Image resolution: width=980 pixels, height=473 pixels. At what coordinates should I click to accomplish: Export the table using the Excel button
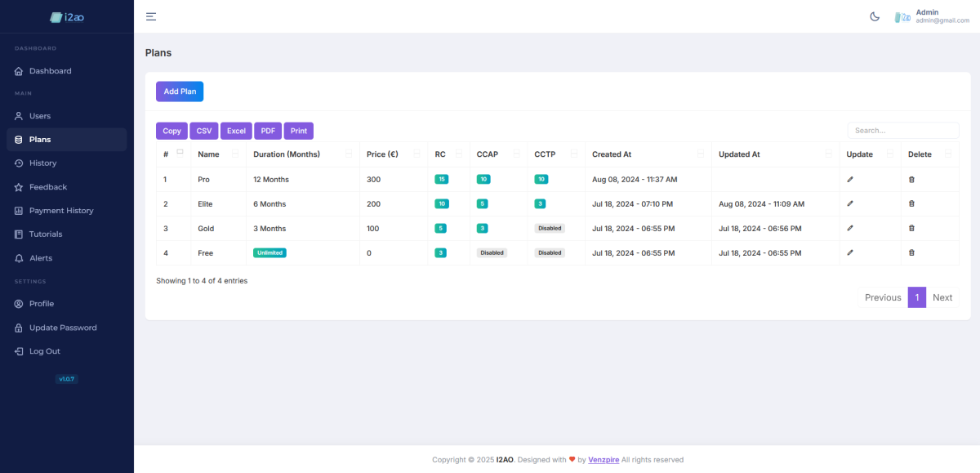tap(236, 131)
